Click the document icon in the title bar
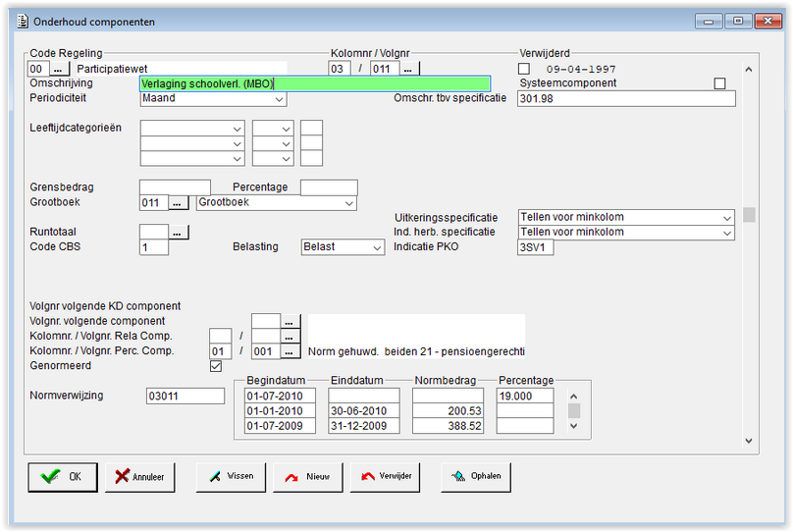Image resolution: width=793 pixels, height=532 pixels. (23, 22)
